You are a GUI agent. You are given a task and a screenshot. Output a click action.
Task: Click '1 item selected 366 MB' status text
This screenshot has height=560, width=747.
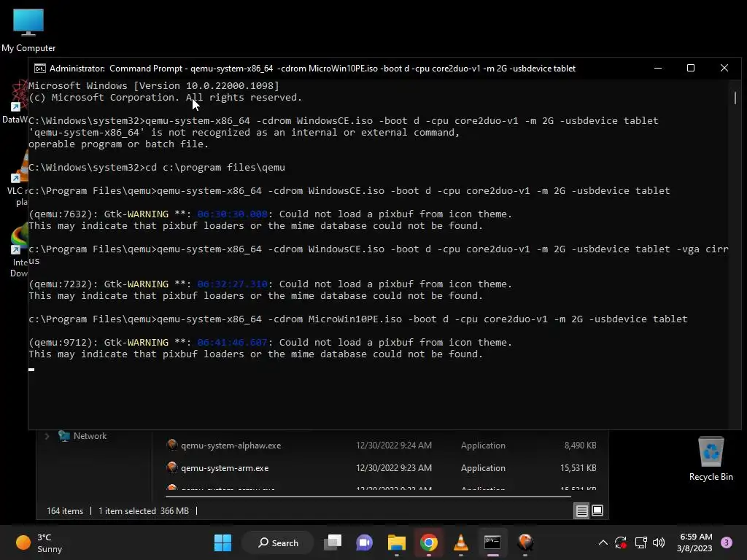(144, 511)
